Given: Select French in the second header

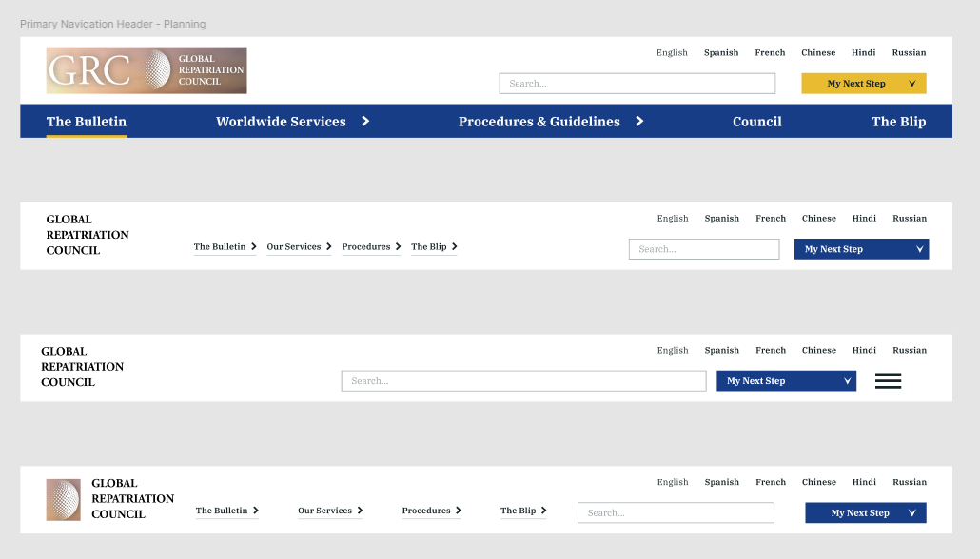Looking at the screenshot, I should pos(771,218).
